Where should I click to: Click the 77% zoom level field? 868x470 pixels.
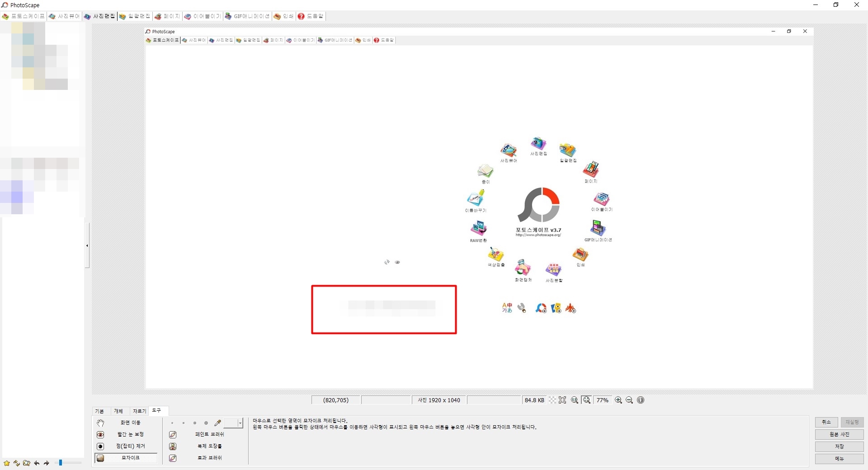click(x=603, y=400)
